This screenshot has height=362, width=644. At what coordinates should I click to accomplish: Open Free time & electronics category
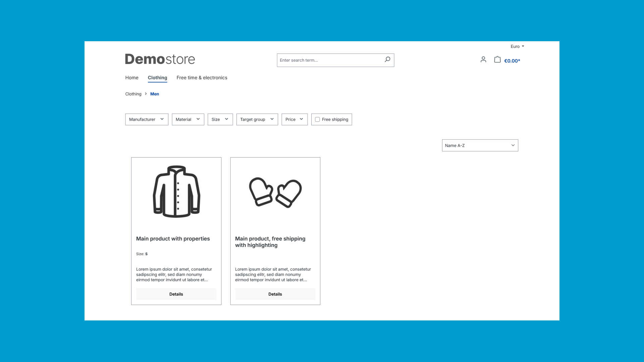202,78
